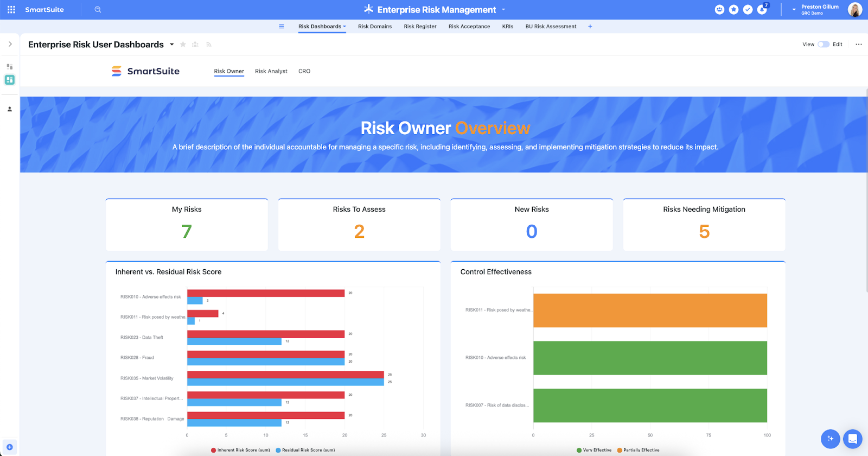Toggle Inherent Risk Score legend series
Screen dimensions: 868x456
pyautogui.click(x=240, y=450)
